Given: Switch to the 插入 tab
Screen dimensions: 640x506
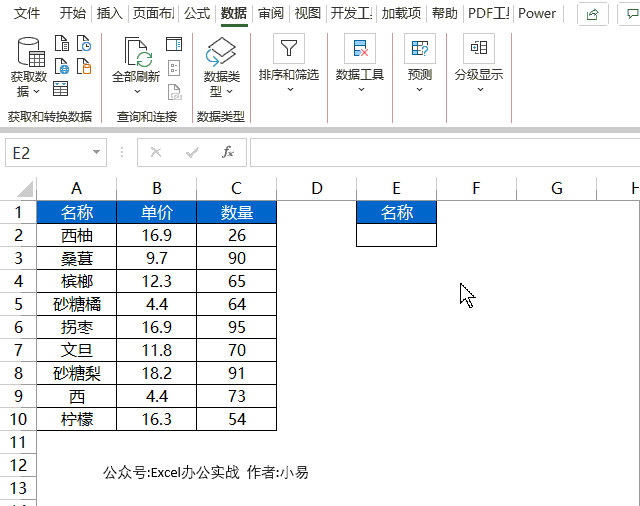Looking at the screenshot, I should 110,13.
